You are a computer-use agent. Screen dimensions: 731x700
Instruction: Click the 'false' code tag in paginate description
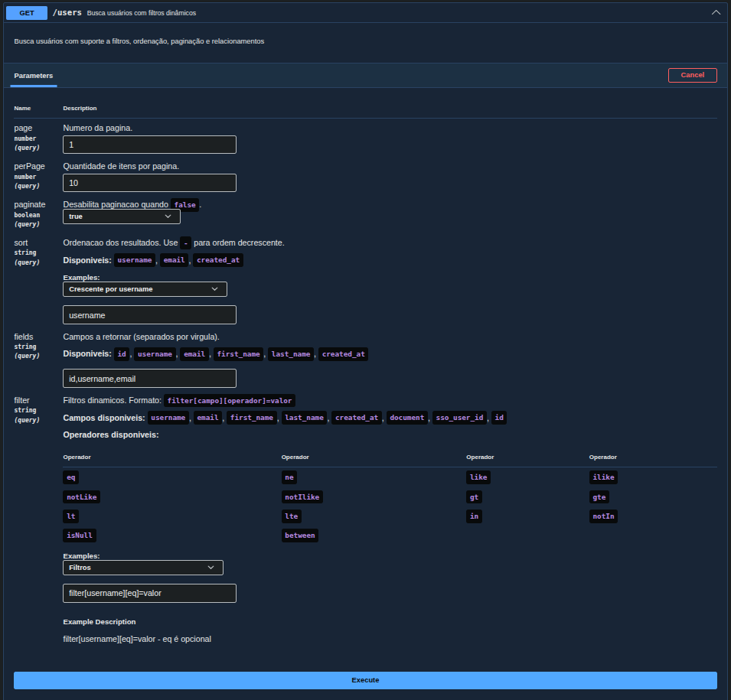coord(185,205)
